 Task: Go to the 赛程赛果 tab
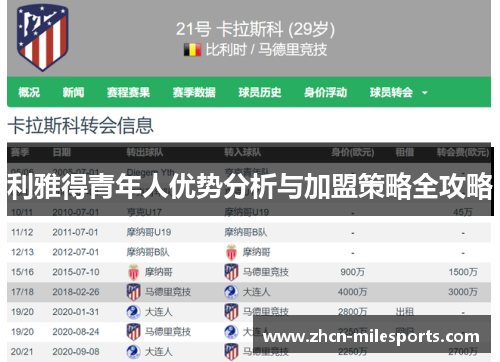(128, 92)
